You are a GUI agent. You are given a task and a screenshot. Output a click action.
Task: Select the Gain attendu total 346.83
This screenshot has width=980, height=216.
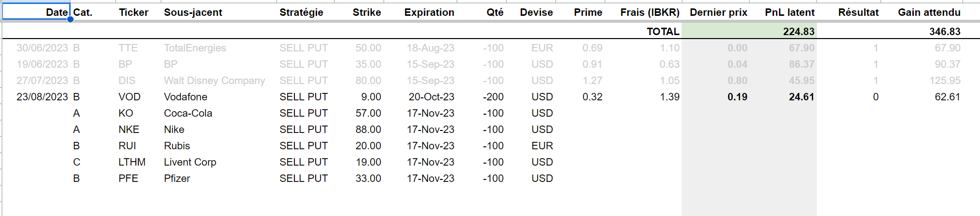pos(944,32)
